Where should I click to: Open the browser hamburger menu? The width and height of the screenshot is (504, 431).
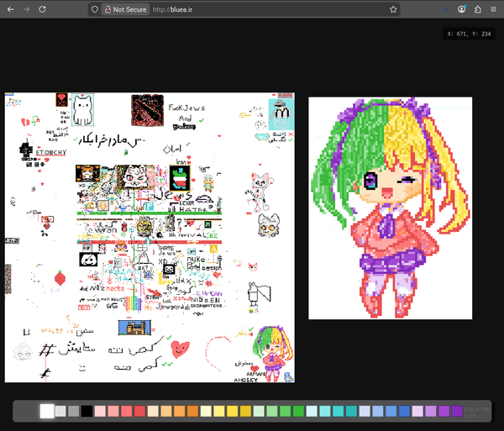[493, 9]
